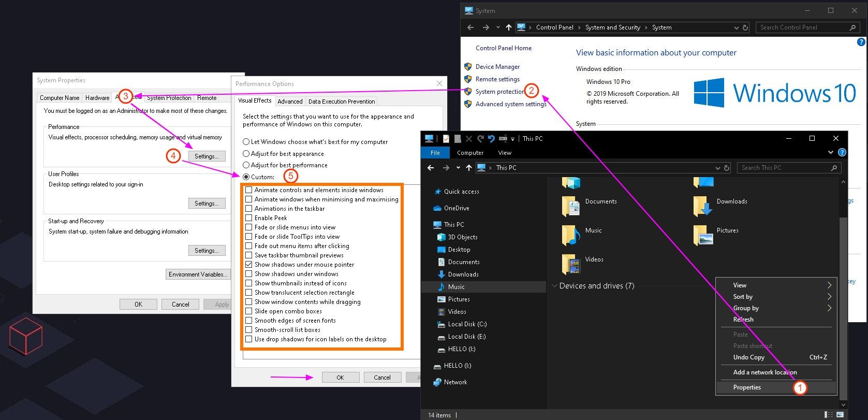Click back arrow in System window
This screenshot has height=420, width=868.
(470, 27)
